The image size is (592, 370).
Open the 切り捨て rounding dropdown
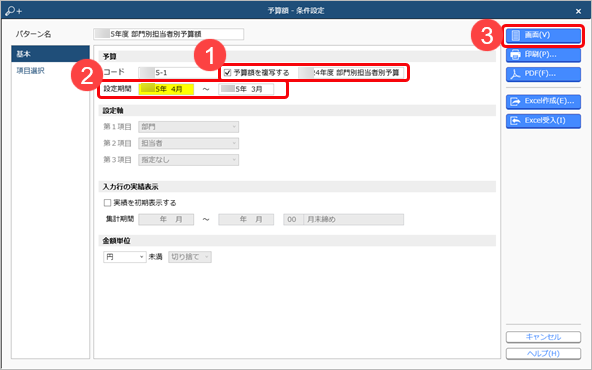click(x=190, y=257)
